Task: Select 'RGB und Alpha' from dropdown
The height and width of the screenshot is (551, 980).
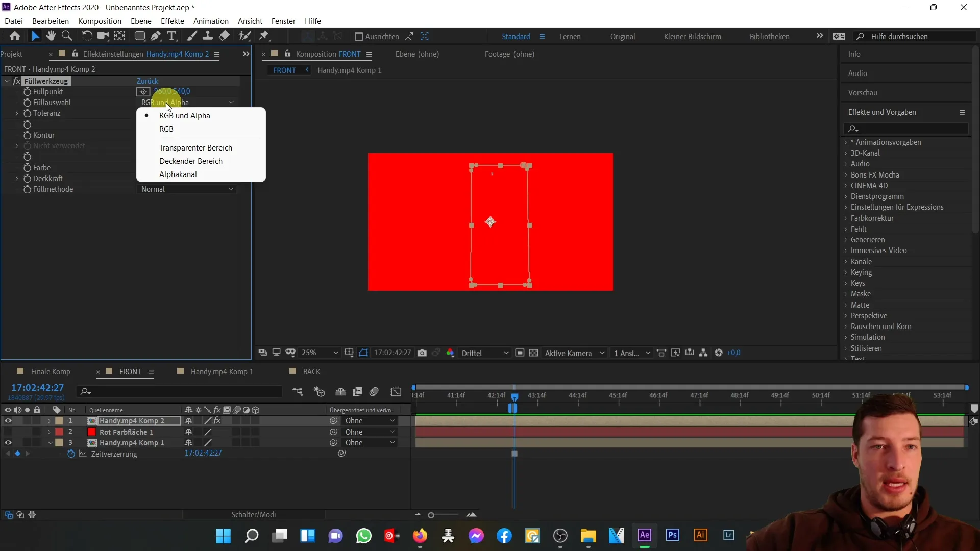Action: (x=185, y=116)
